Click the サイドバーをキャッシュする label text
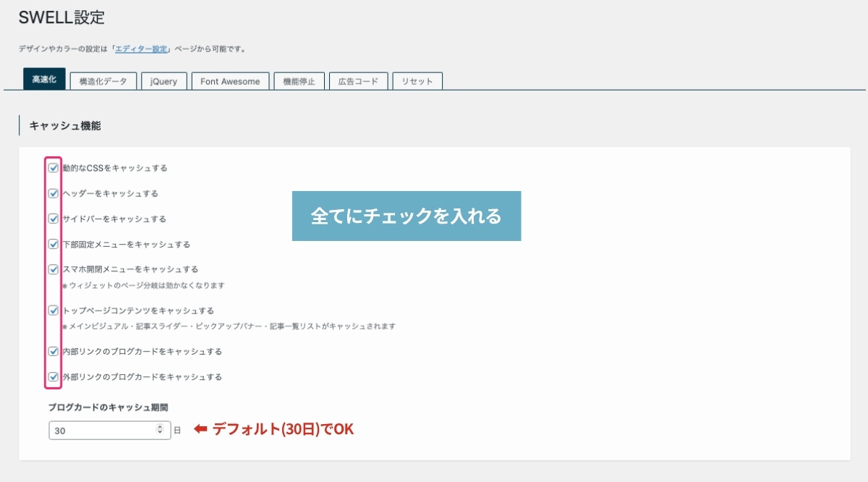This screenshot has height=482, width=868. point(114,219)
